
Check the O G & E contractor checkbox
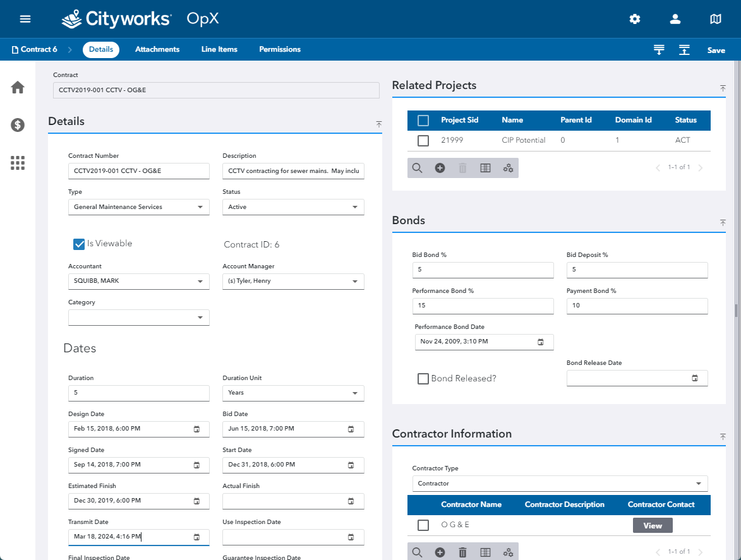coord(423,525)
